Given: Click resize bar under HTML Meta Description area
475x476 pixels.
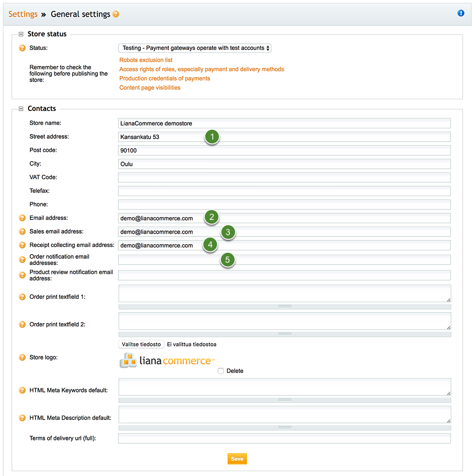Looking at the screenshot, I should coord(285,428).
